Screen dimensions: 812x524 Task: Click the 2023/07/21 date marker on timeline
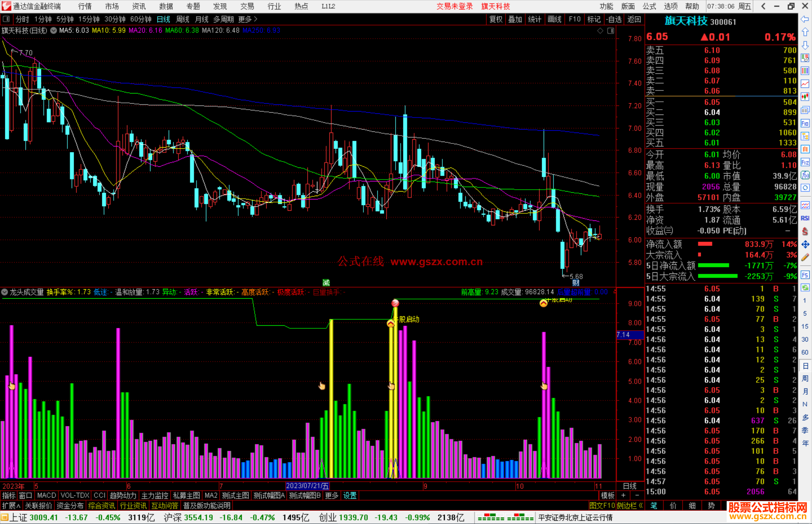[x=307, y=486]
